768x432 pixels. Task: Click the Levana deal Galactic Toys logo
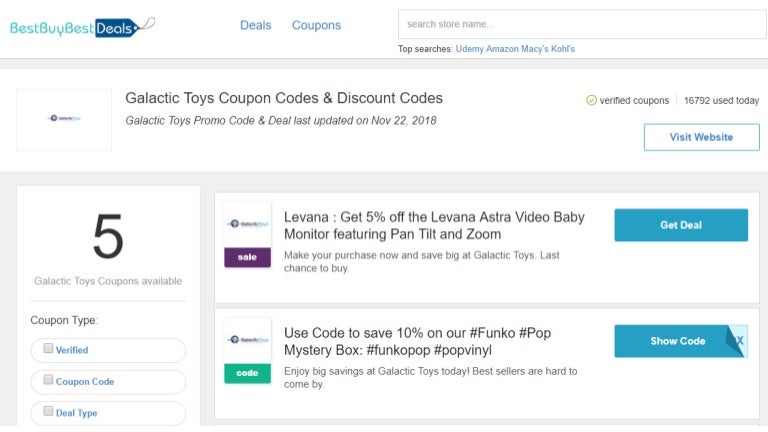click(x=247, y=225)
